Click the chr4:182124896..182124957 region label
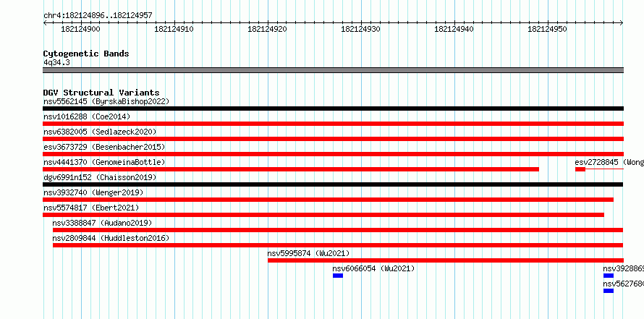This screenshot has height=319, width=644. [98, 16]
